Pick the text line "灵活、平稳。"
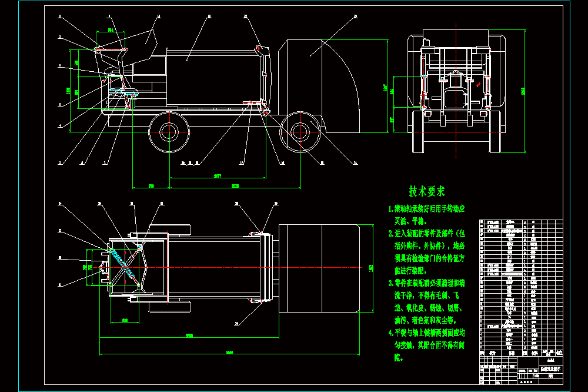Image resolution: width=588 pixels, height=392 pixels. click(410, 221)
